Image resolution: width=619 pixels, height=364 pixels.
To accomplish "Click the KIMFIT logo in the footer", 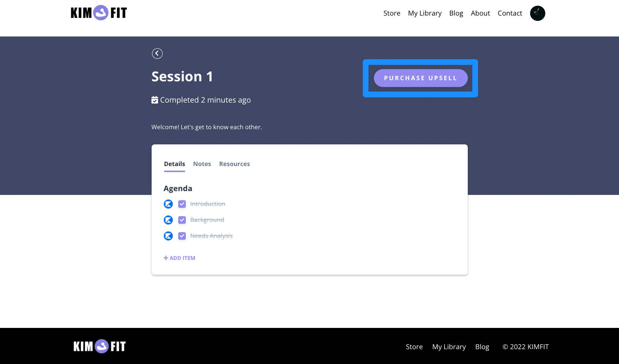I will tap(99, 346).
